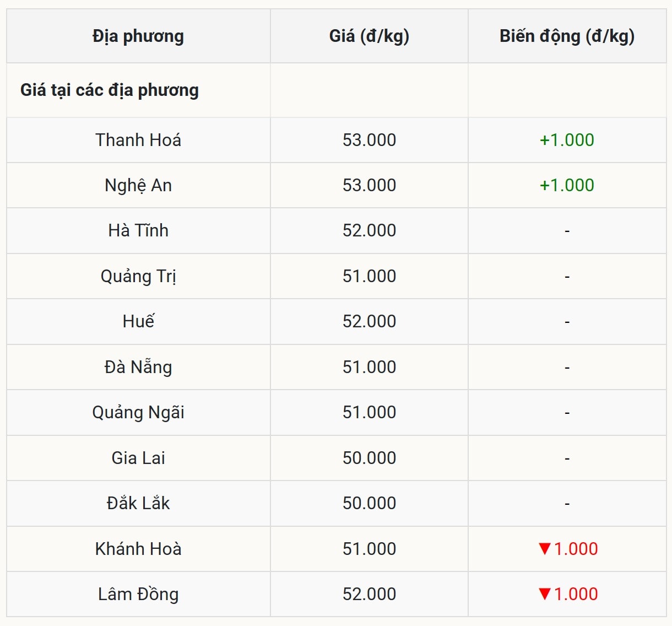Click the 'Địa phương' column header
The height and width of the screenshot is (626, 672).
tap(138, 36)
